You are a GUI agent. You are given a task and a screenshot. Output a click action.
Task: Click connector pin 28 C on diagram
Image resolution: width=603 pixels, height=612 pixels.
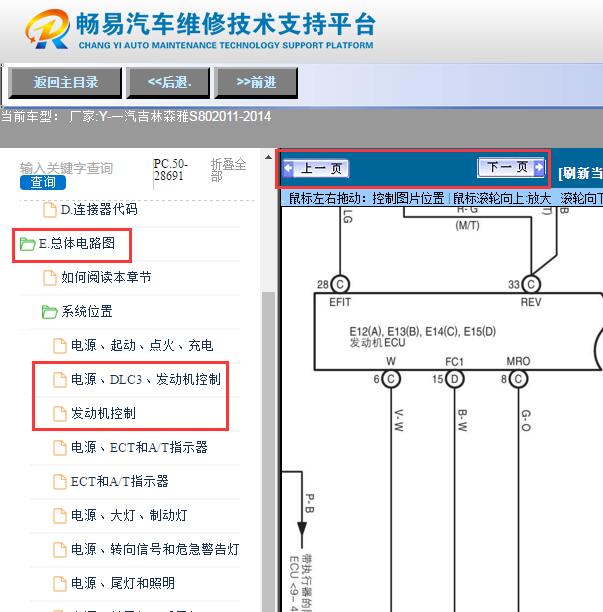[340, 284]
